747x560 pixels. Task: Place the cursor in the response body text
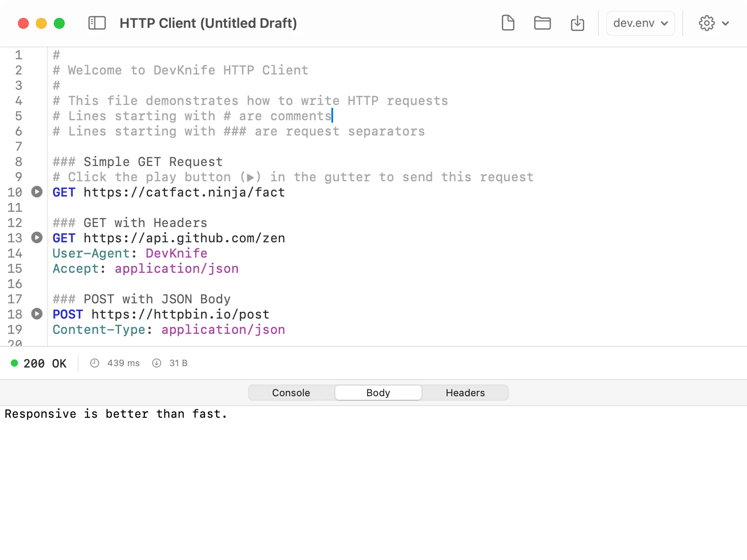pos(116,414)
